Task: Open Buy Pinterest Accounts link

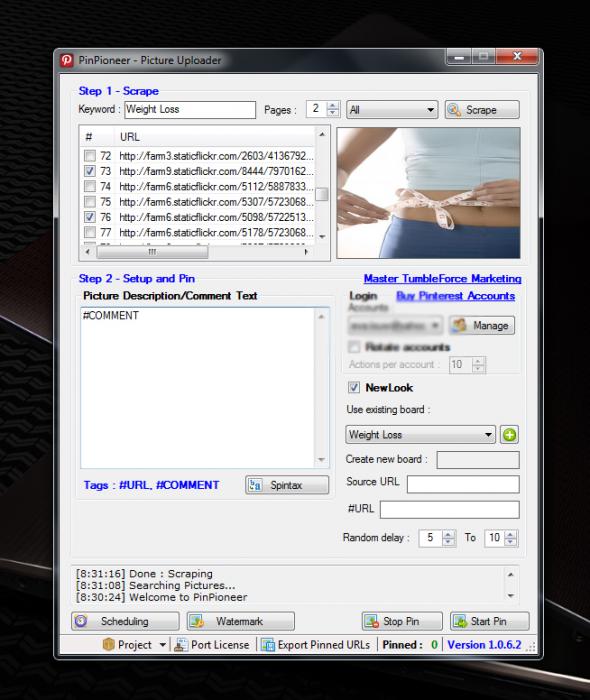Action: point(456,296)
